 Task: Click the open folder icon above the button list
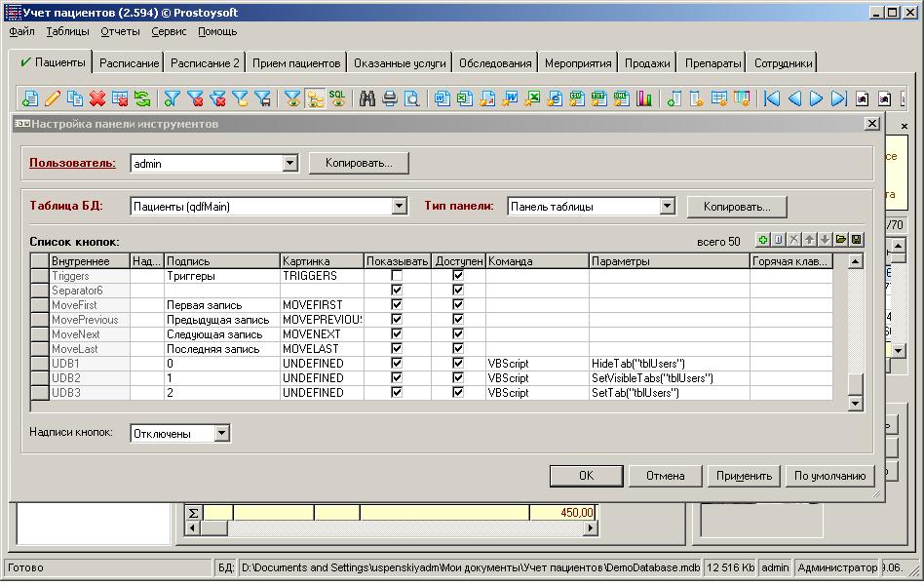(841, 240)
